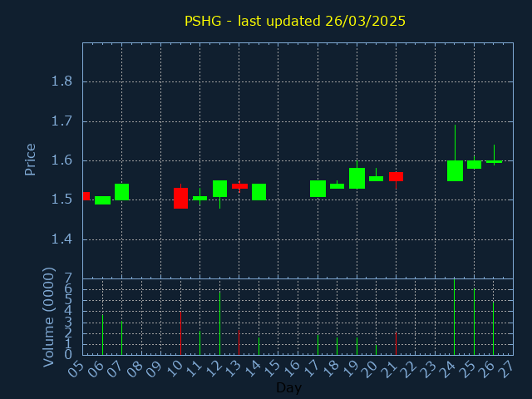Click the day label 24 on the x-axis

[x=447, y=368]
